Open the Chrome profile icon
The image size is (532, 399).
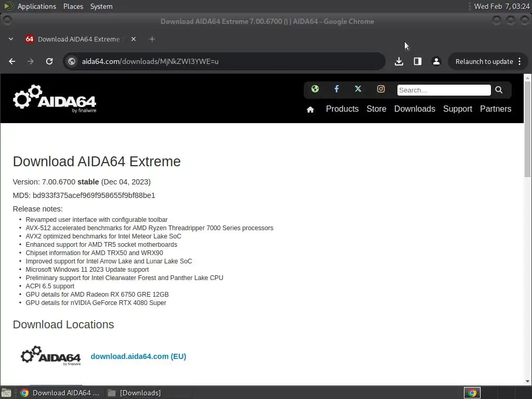(x=436, y=61)
